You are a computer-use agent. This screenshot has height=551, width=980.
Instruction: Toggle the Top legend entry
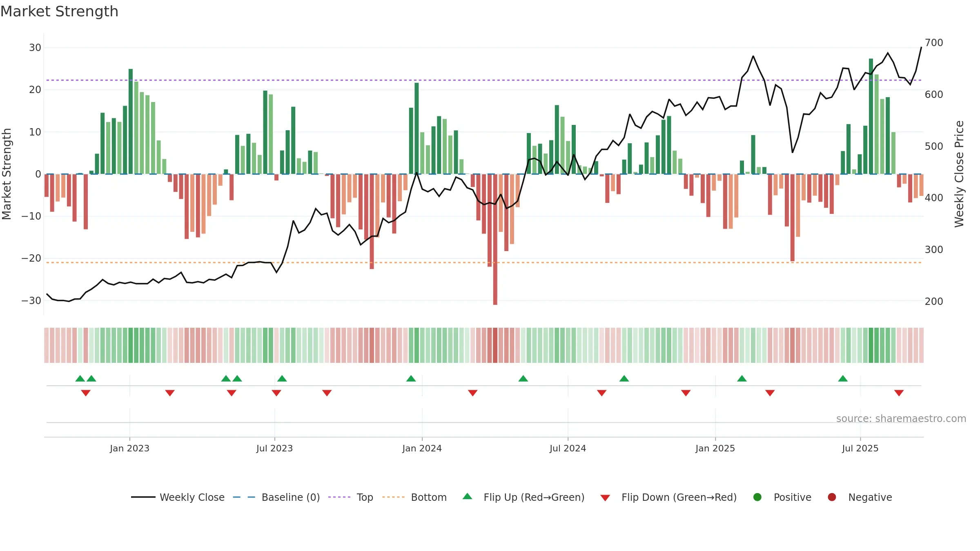[351, 497]
